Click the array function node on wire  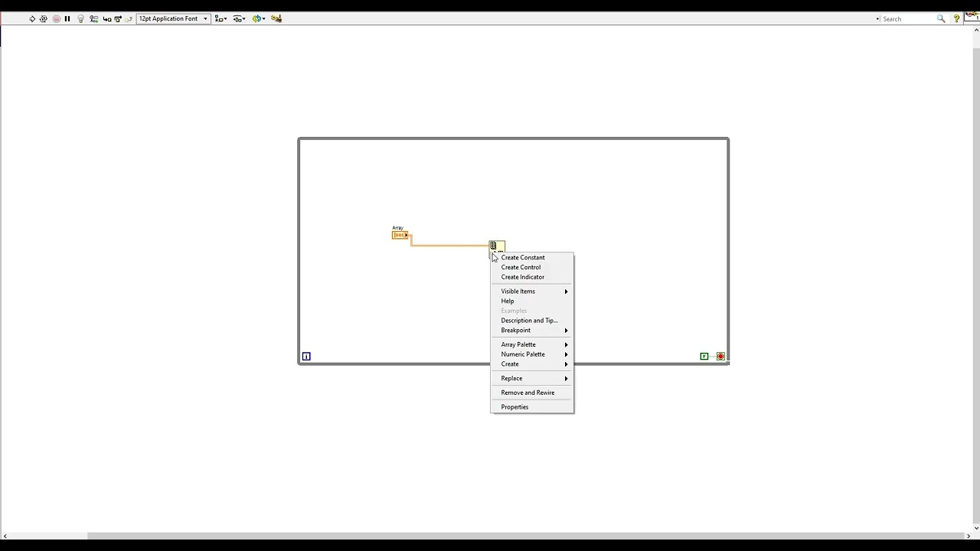pos(497,246)
